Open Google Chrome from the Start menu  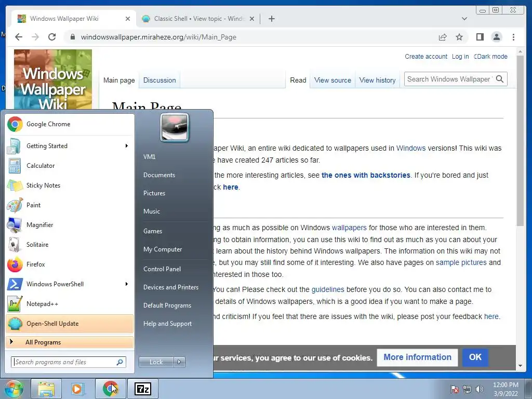pos(70,124)
